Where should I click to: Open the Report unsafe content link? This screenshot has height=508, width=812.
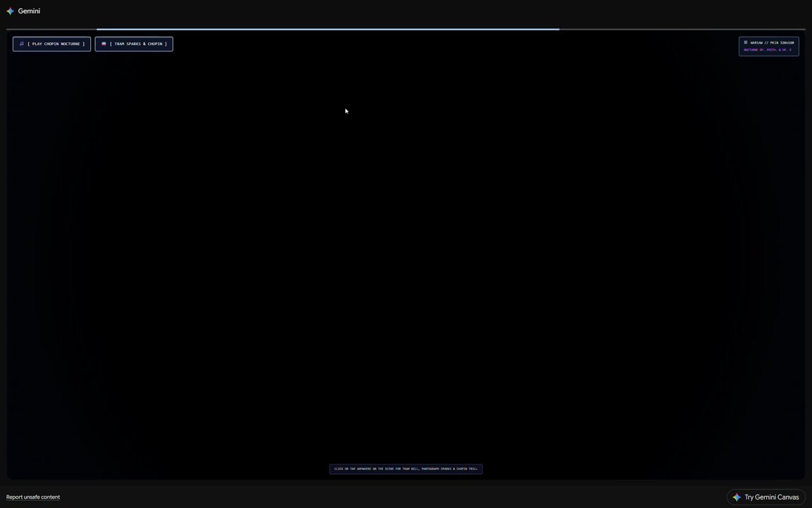tap(33, 497)
